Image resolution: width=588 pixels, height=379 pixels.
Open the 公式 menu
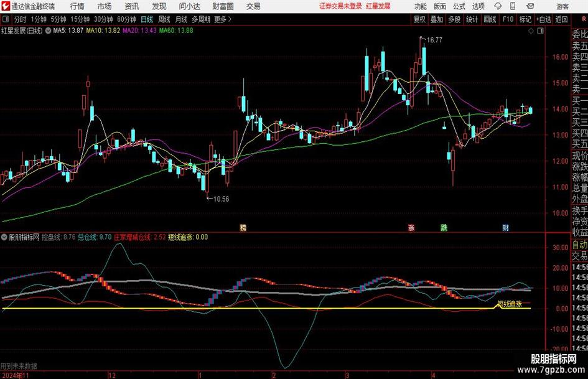(x=459, y=6)
